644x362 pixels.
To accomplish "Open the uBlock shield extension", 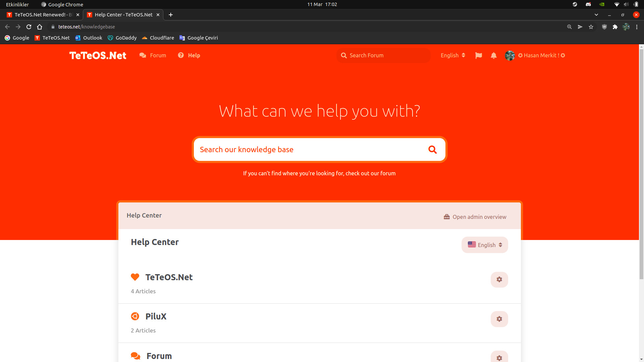I will click(x=604, y=27).
